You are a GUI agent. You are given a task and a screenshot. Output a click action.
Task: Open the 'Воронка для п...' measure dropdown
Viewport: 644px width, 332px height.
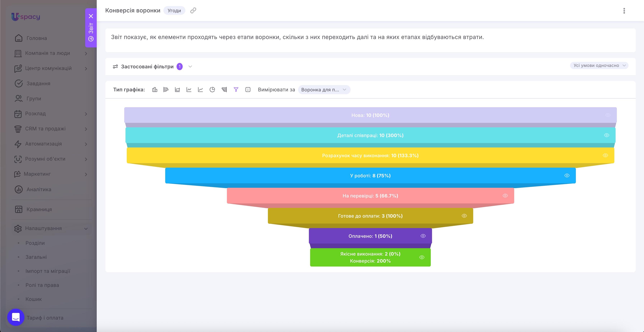tap(324, 90)
